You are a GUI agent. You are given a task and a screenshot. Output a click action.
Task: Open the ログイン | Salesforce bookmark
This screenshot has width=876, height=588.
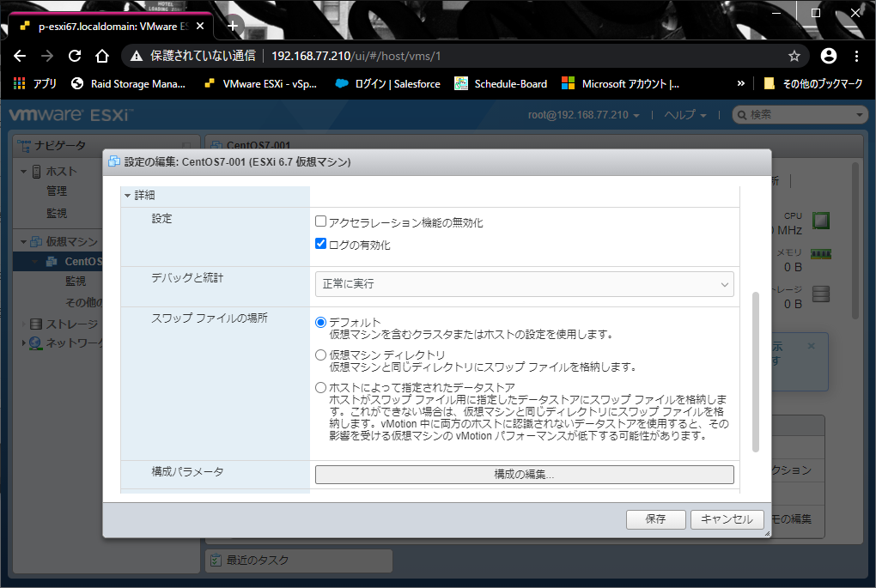tap(387, 84)
